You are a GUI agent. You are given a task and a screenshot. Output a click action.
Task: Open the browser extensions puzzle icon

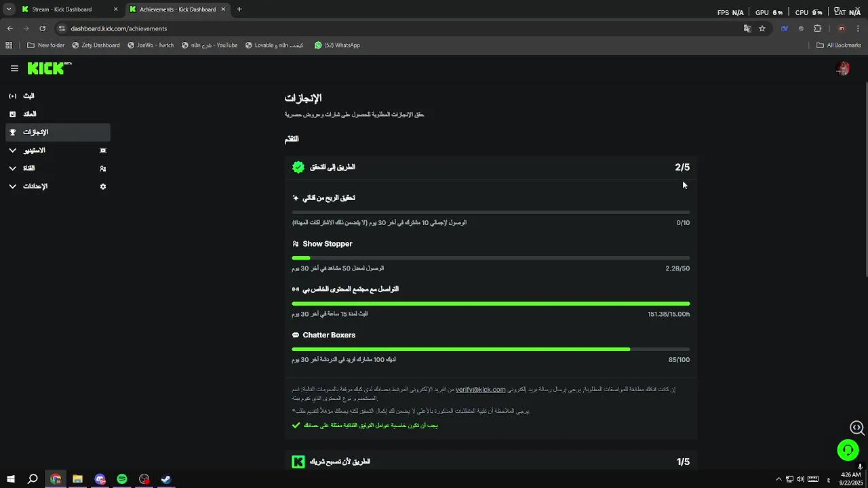(817, 28)
